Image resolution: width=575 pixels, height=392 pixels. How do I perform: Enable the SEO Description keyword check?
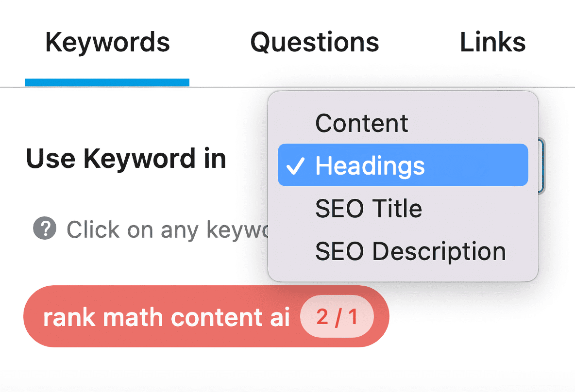[410, 251]
